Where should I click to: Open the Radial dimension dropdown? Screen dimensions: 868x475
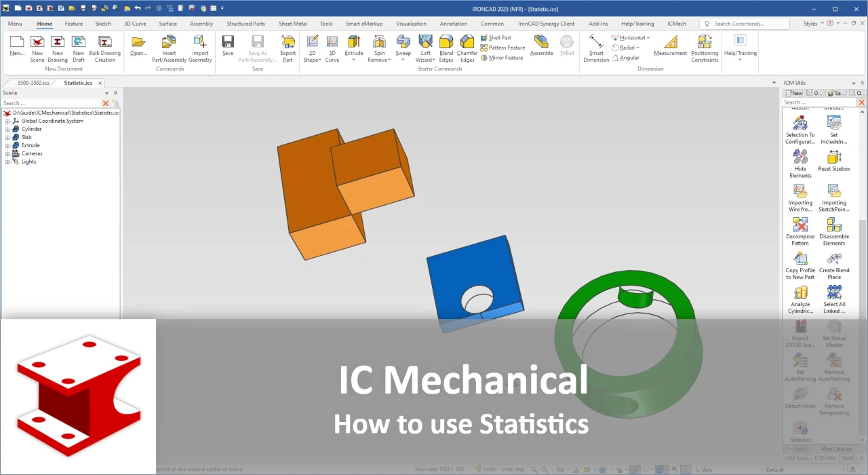(x=638, y=47)
